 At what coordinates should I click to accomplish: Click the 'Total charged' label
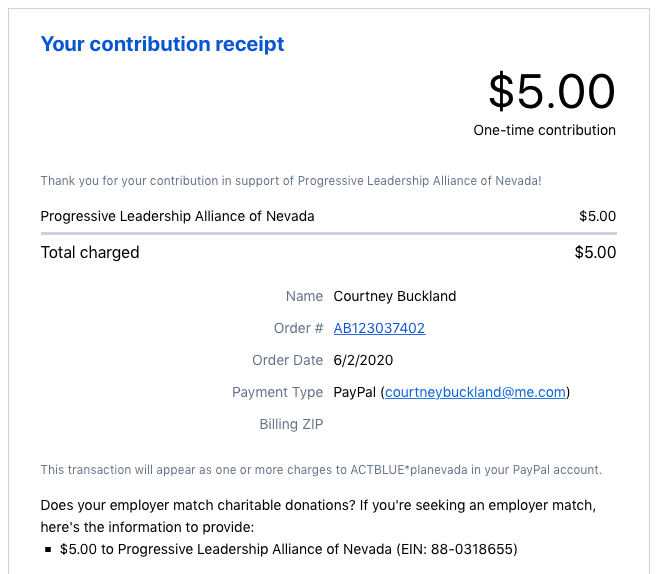(90, 252)
